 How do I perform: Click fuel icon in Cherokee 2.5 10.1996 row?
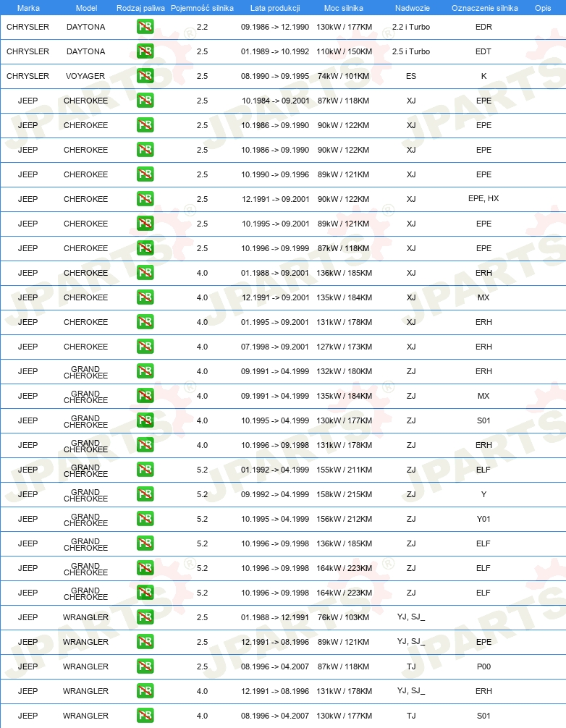[145, 248]
